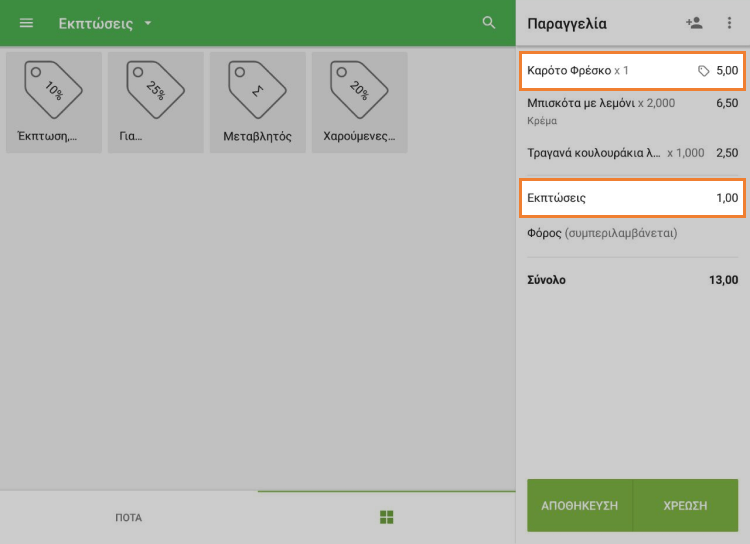Image resolution: width=750 pixels, height=544 pixels.
Task: Open the search magnifier icon
Action: click(489, 23)
